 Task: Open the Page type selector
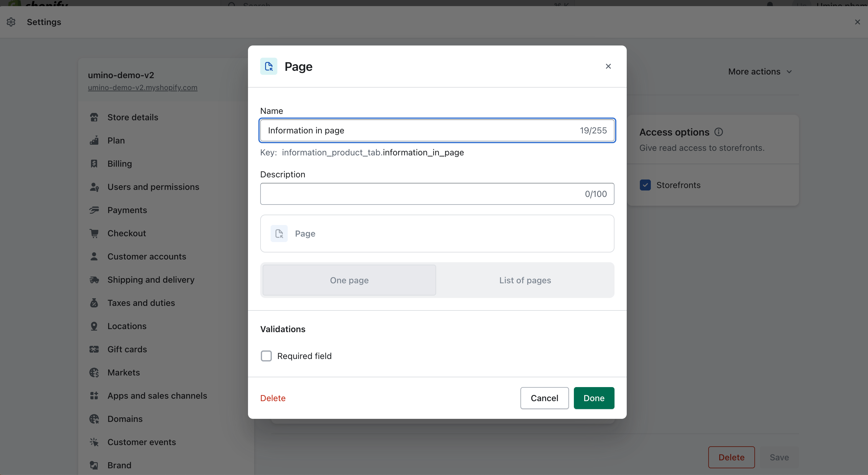click(x=437, y=234)
